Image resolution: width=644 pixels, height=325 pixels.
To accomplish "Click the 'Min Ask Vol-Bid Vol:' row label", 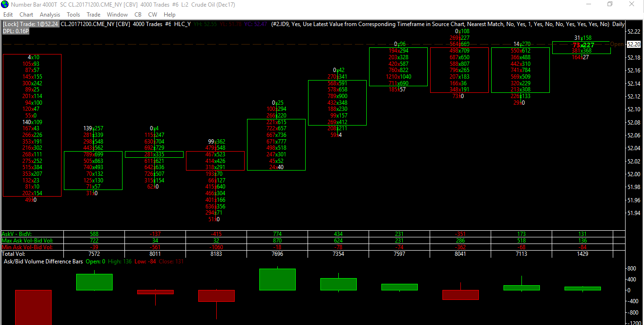I will (26, 247).
